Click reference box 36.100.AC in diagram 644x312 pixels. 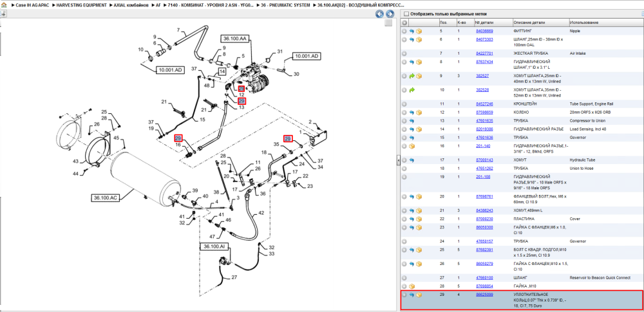tap(106, 198)
